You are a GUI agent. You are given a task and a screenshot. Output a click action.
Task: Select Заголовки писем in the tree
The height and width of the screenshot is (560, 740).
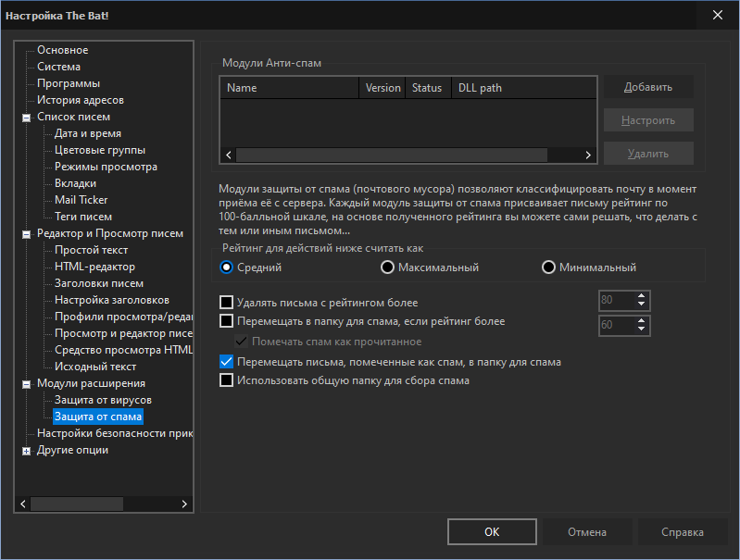click(x=99, y=283)
